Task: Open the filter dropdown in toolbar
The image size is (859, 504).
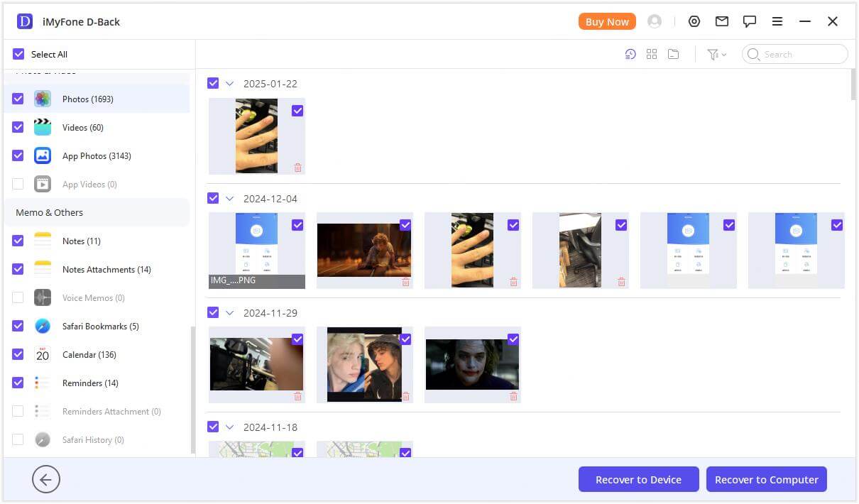Action: tap(716, 54)
